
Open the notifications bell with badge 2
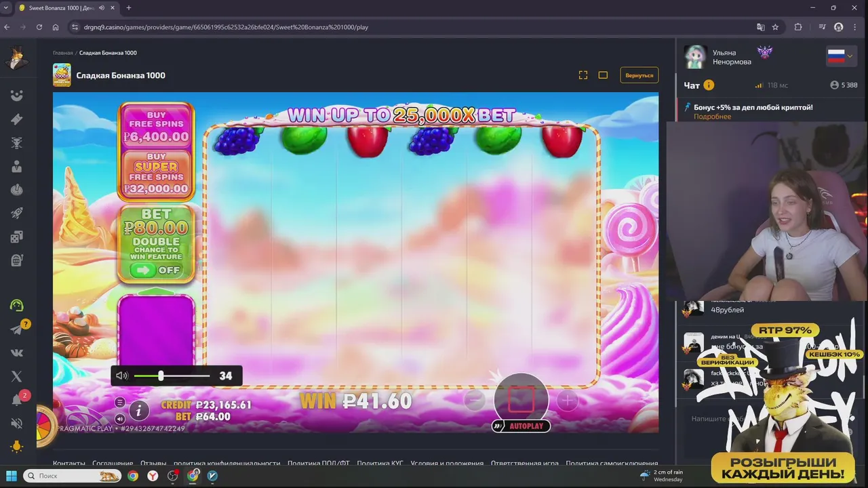(x=17, y=400)
